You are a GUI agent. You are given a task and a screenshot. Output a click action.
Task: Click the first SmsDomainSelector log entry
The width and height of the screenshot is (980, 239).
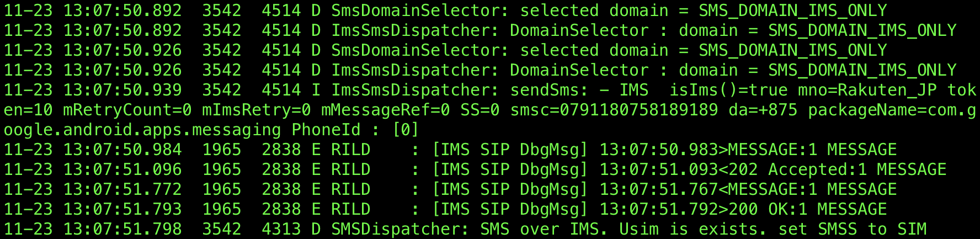[x=445, y=10]
